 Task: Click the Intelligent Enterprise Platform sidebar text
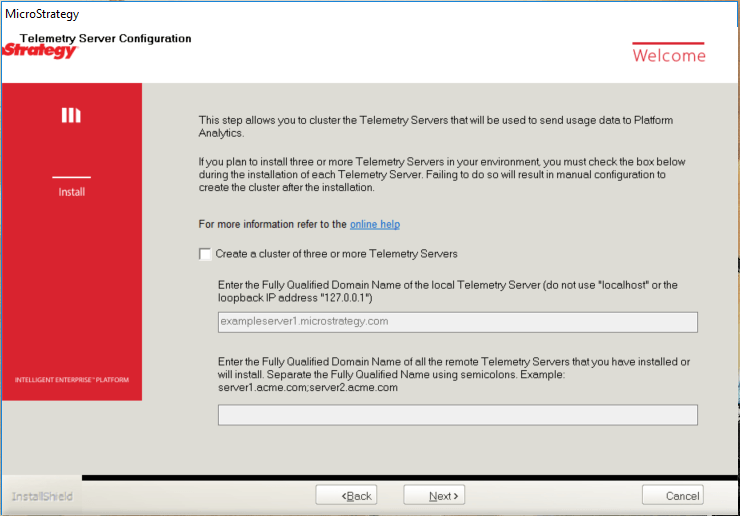(71, 380)
